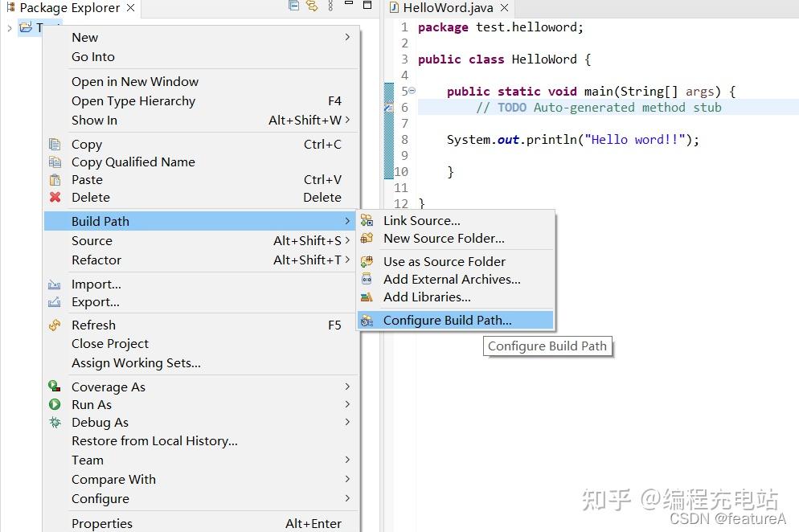Click the Export... icon
The height and width of the screenshot is (532, 799).
tap(55, 303)
